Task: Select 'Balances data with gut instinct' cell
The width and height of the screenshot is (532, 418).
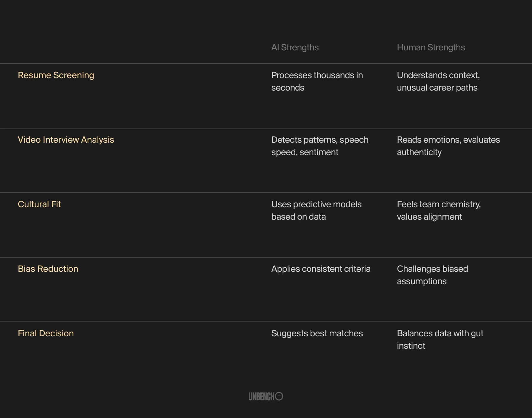Action: pos(440,340)
